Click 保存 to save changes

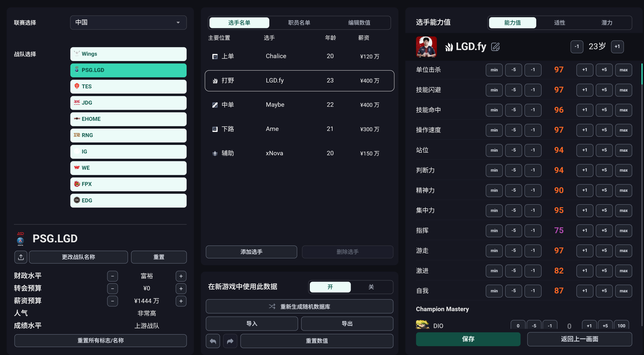(468, 339)
